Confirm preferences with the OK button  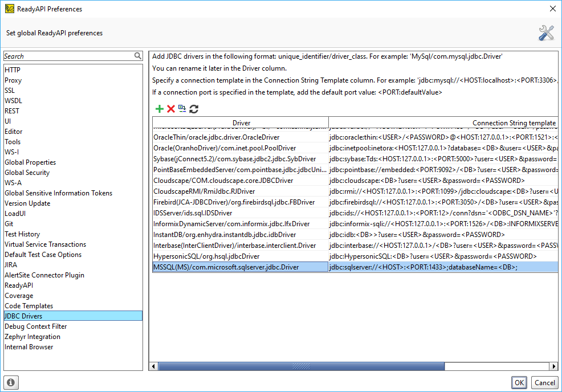coord(519,383)
